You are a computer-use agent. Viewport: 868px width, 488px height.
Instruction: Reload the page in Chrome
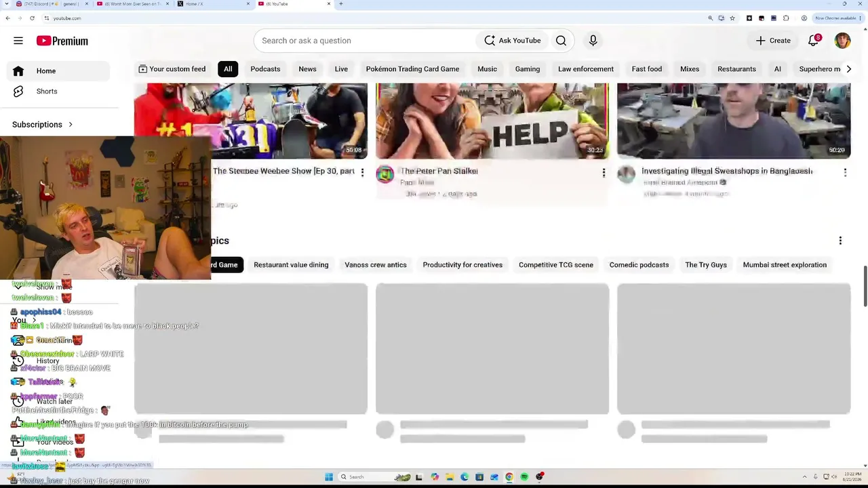pyautogui.click(x=32, y=18)
